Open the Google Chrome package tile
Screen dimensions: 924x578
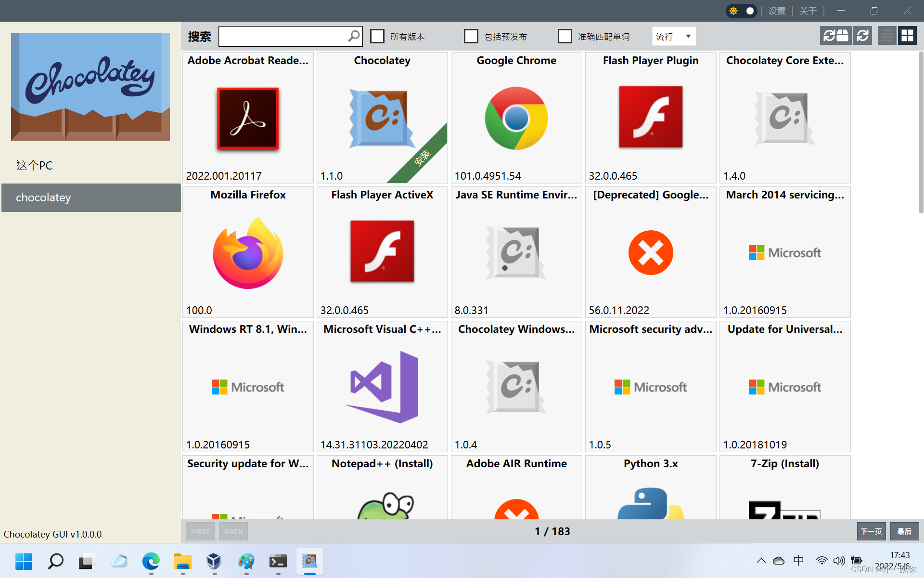(516, 118)
